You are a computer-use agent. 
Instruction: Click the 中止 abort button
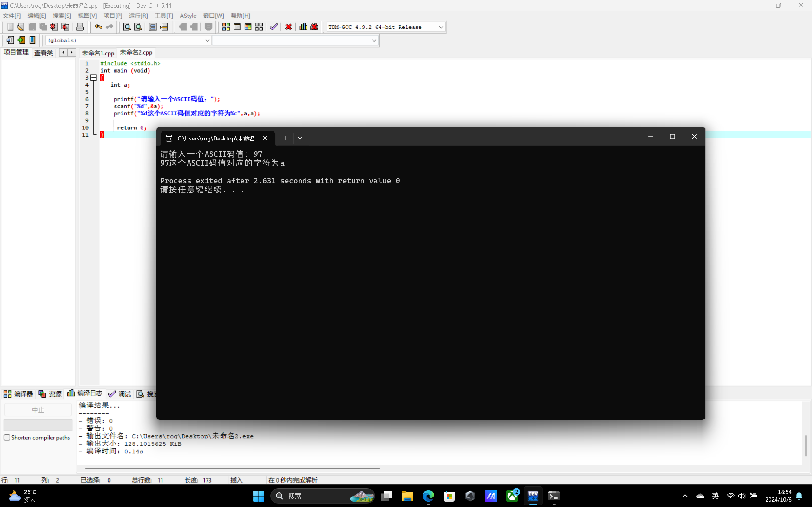[38, 410]
